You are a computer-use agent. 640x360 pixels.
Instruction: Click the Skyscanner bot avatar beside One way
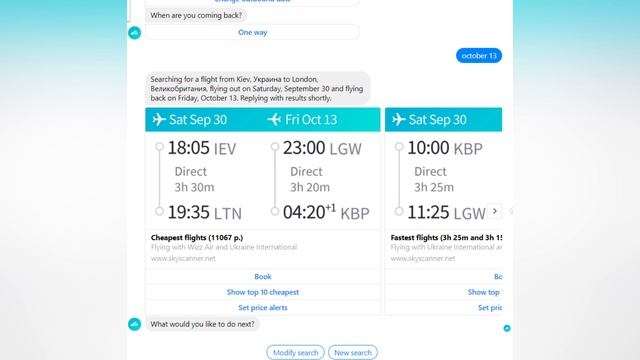(x=135, y=33)
